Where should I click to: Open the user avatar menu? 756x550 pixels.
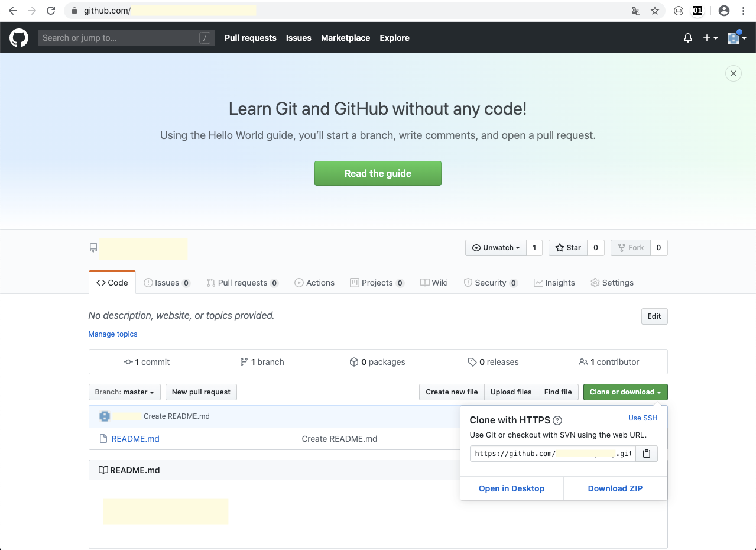(736, 38)
